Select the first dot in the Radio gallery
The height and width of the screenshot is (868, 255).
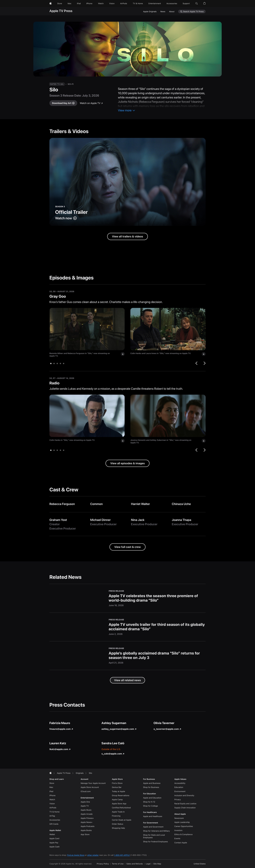[51, 450]
